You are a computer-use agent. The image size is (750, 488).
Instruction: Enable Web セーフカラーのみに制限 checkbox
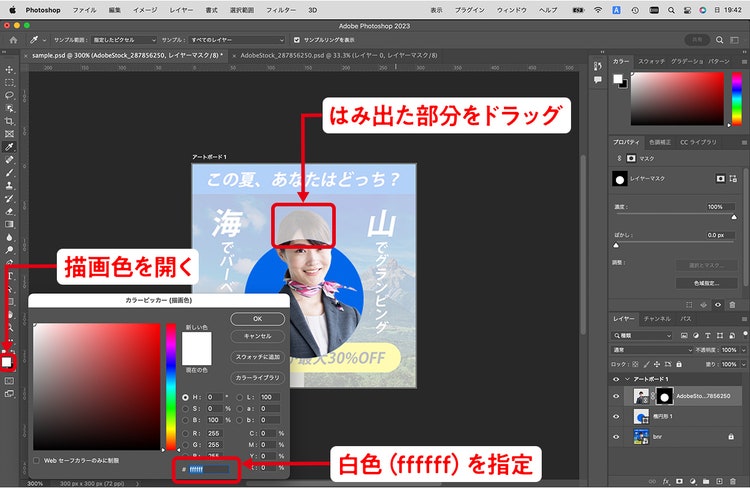coord(36,461)
